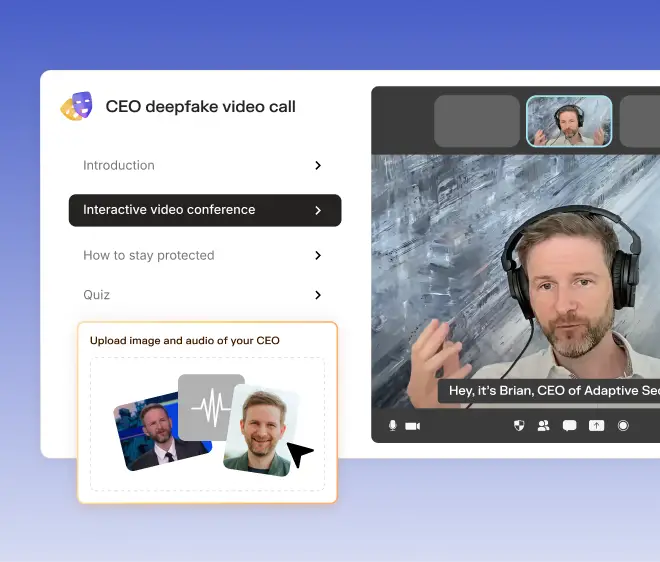Select the highlighted speaker thumbnail

569,121
